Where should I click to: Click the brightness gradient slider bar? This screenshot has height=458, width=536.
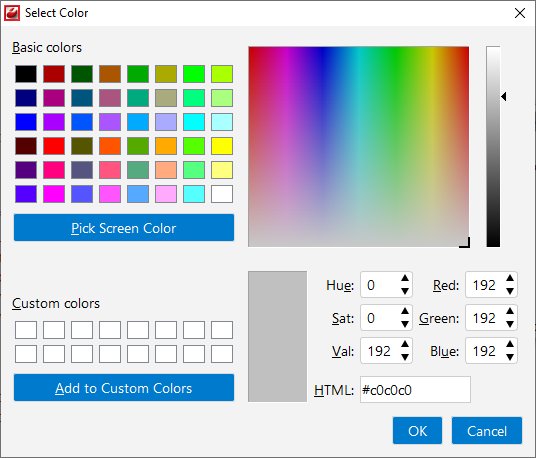(493, 146)
